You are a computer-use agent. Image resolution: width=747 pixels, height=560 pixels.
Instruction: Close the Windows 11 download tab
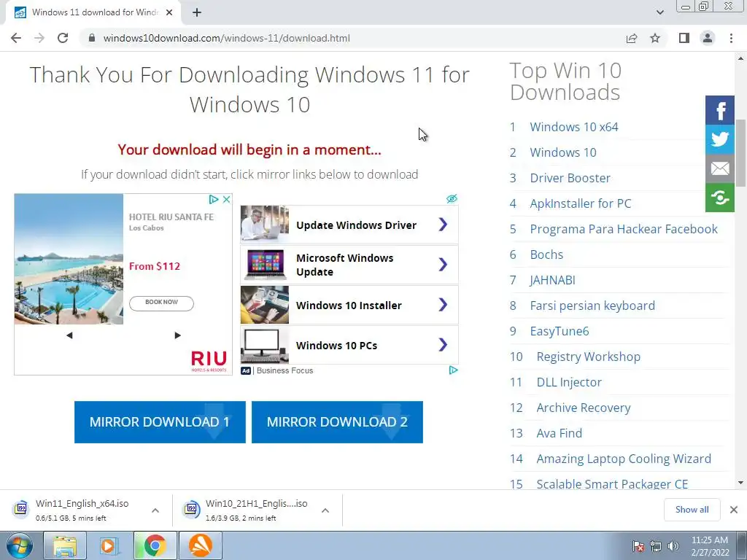pyautogui.click(x=169, y=13)
